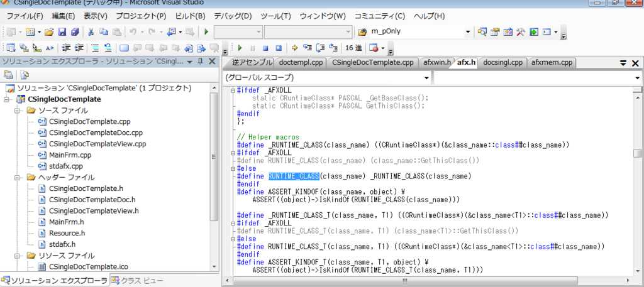
Task: Click the Add New Item toolbar icon
Action: (30, 31)
